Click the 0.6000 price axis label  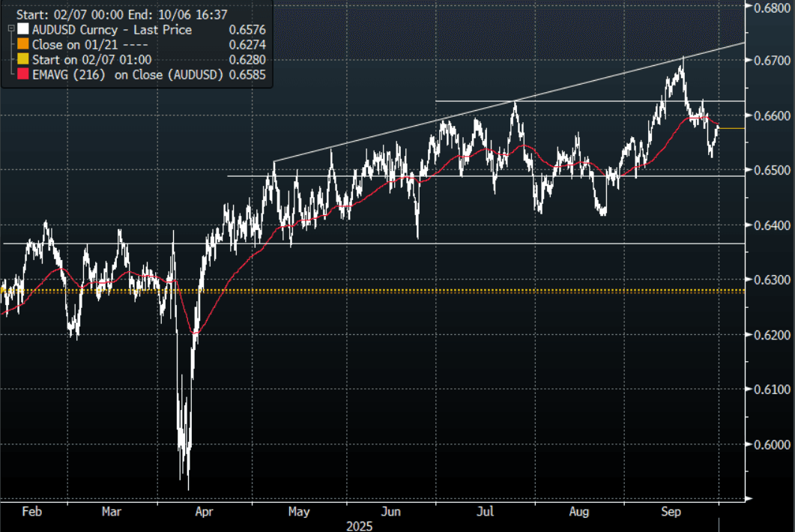coord(773,444)
